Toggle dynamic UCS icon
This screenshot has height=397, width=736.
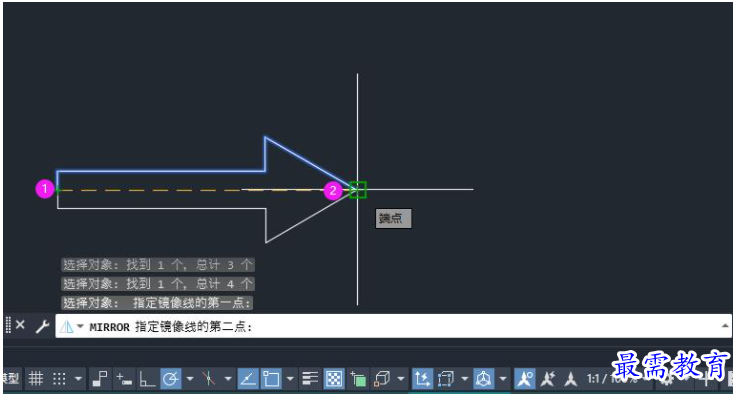click(422, 379)
